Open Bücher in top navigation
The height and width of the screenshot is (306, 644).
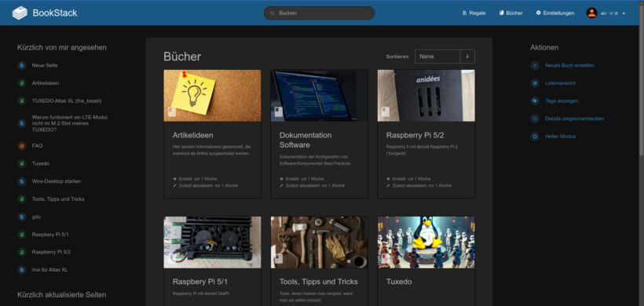pos(511,13)
